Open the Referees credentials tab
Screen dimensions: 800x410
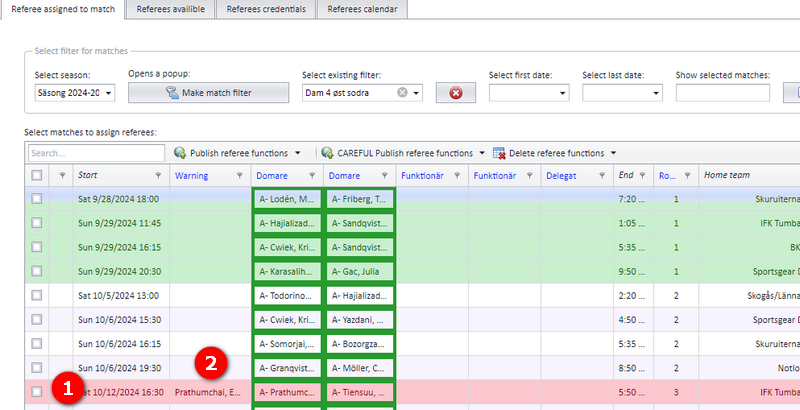[266, 9]
